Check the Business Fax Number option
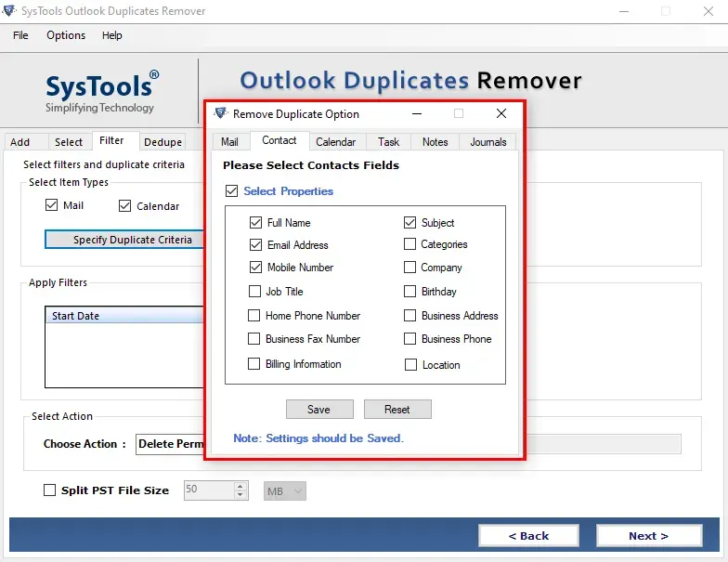 (x=254, y=338)
